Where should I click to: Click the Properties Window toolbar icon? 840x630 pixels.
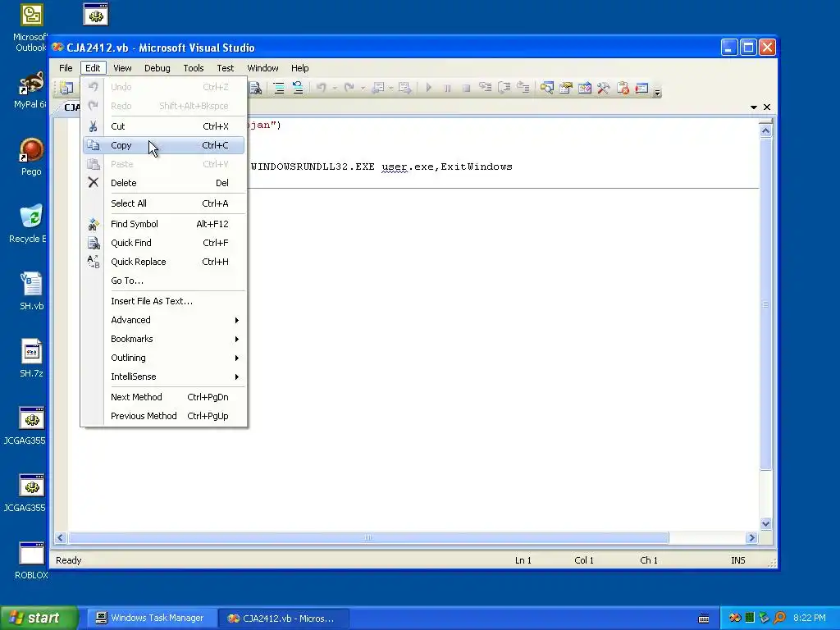(566, 88)
